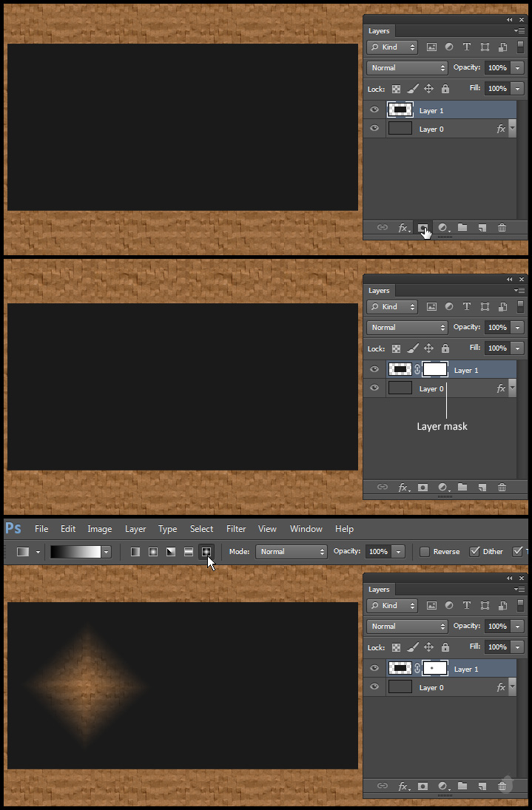532x810 pixels.
Task: Select the Linear Gradient style icon
Action: click(135, 552)
